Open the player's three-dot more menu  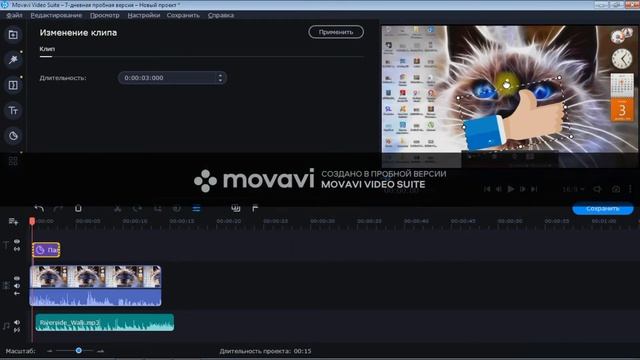(630, 189)
